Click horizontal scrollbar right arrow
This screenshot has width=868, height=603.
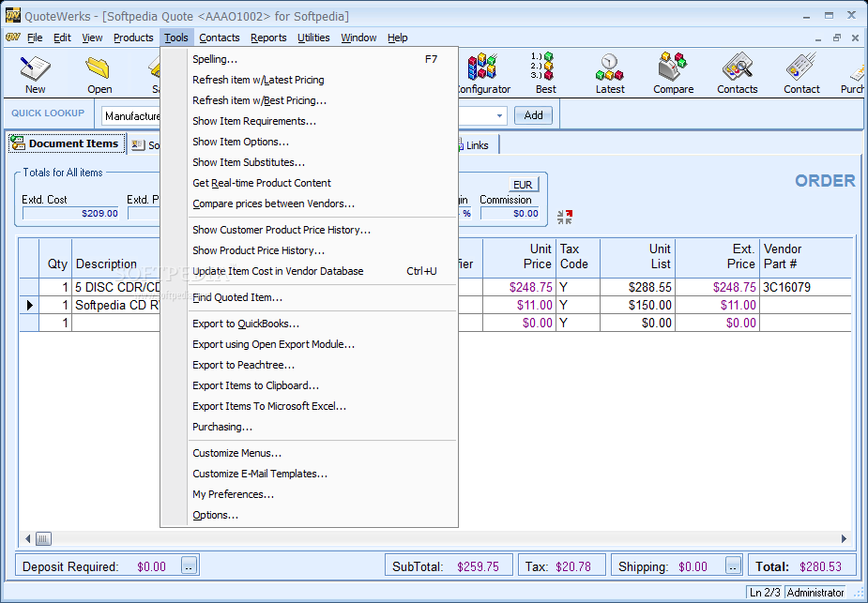[844, 538]
